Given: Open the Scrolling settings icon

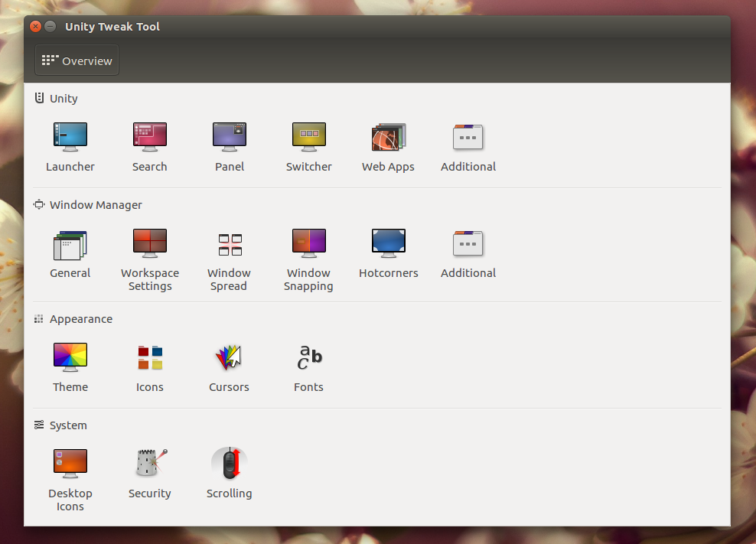Looking at the screenshot, I should (x=230, y=464).
